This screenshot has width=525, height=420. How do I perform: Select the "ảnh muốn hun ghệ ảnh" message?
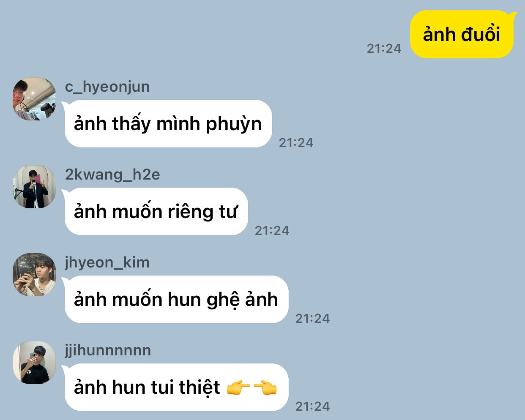point(176,300)
